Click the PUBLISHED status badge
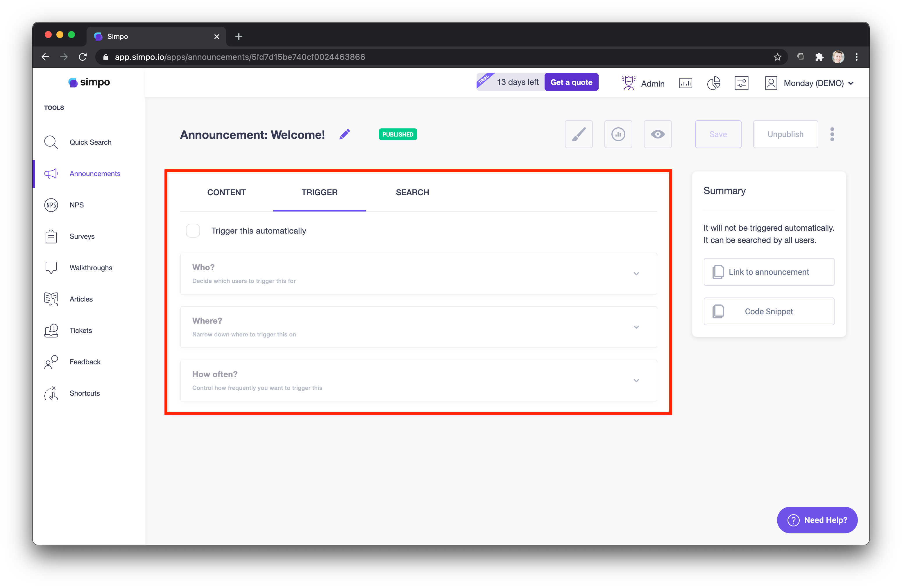 tap(398, 134)
